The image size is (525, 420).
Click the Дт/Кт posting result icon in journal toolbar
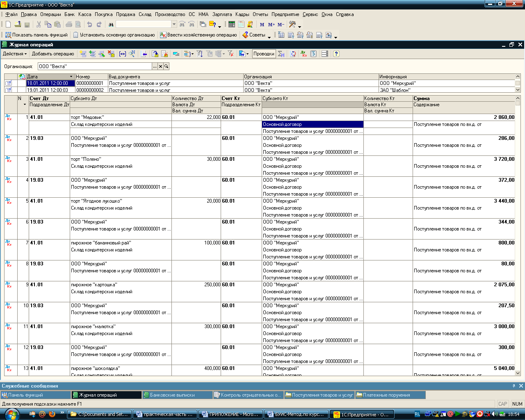[304, 54]
